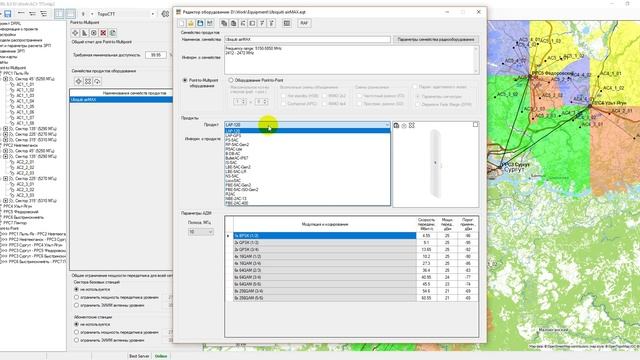This screenshot has width=640, height=360.
Task: Click the New file icon in equipment editor toolbar
Action: (x=182, y=23)
